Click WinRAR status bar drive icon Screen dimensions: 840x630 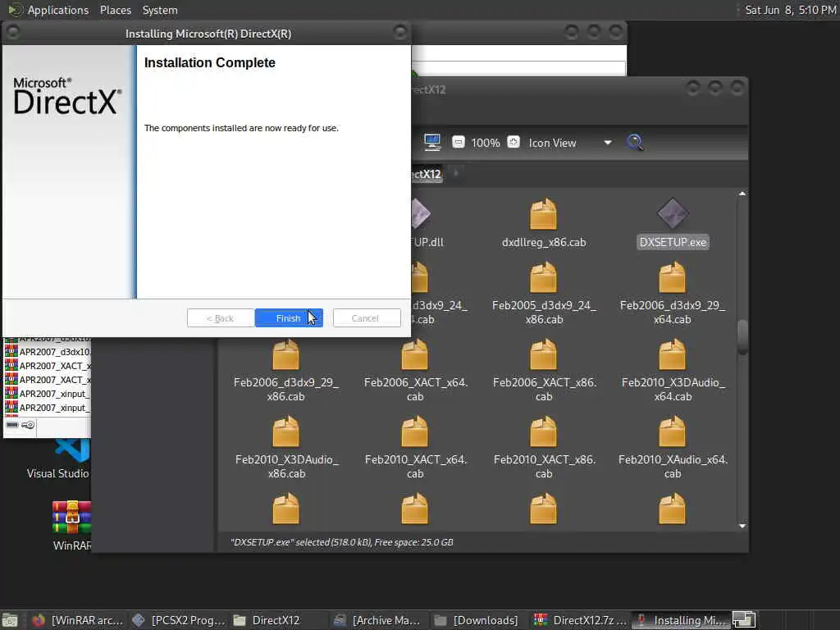[12, 425]
